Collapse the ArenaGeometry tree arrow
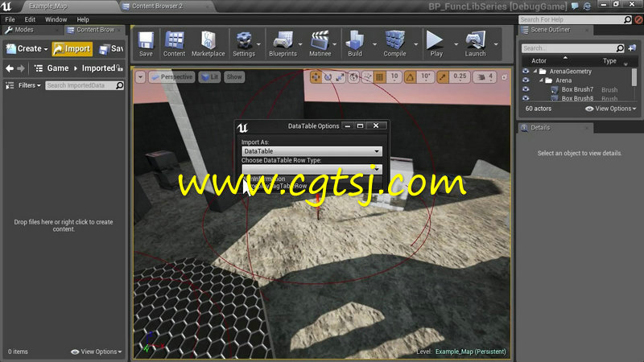 click(535, 71)
